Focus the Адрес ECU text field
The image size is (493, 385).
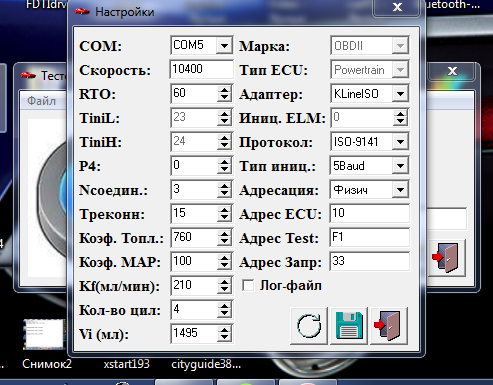[x=369, y=213]
